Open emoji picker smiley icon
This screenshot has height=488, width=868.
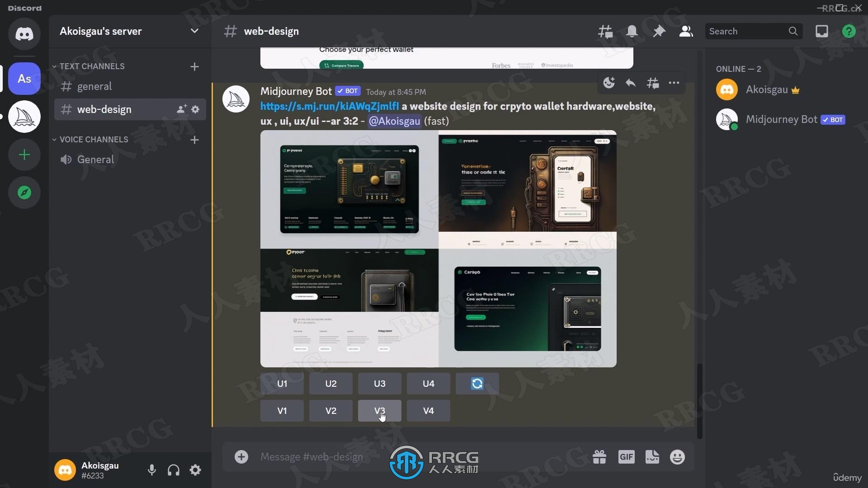pyautogui.click(x=677, y=457)
